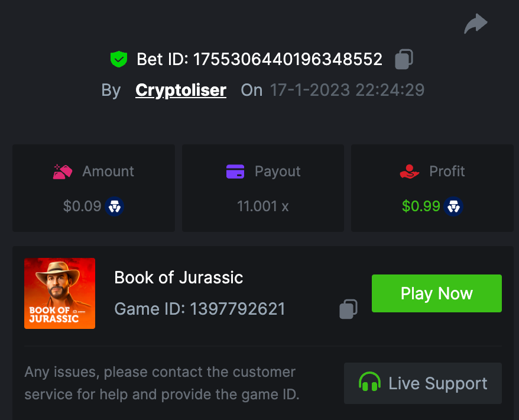Click the bet date and time text
The width and height of the screenshot is (519, 420).
pyautogui.click(x=347, y=90)
